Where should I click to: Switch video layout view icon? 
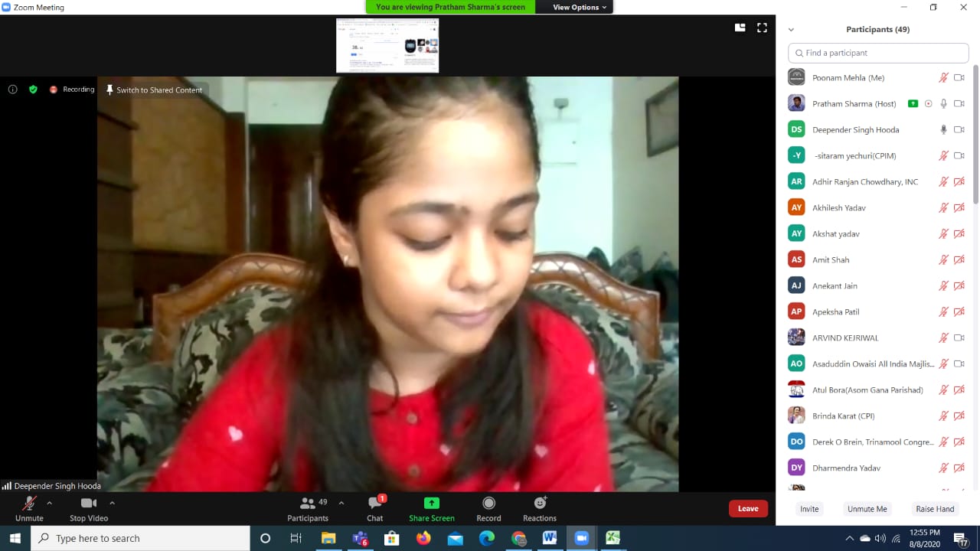740,28
